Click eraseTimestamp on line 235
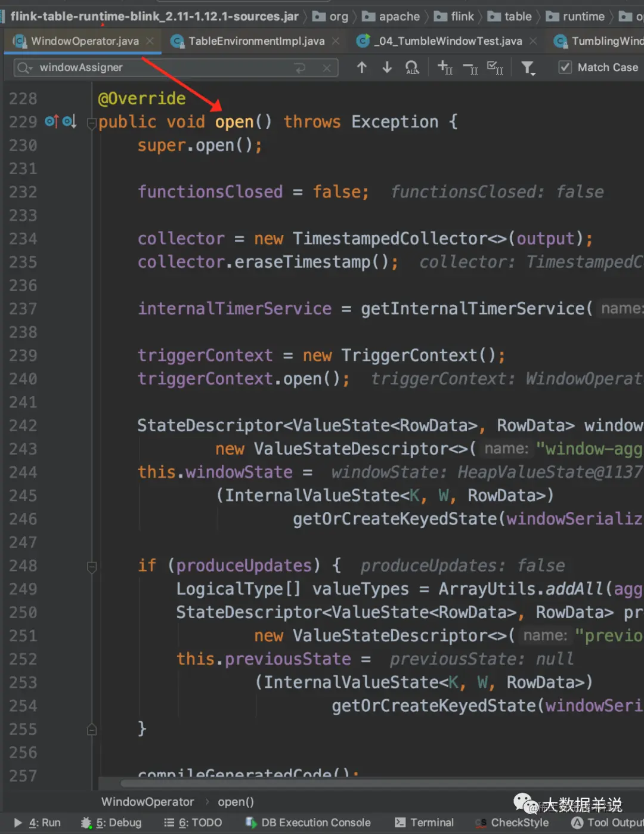 click(302, 262)
